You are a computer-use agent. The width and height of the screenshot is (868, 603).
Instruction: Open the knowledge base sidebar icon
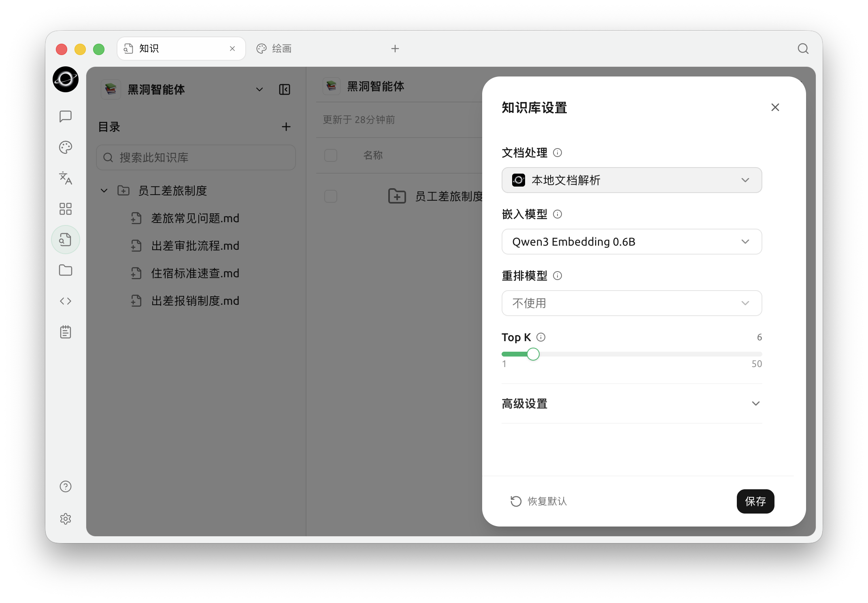[66, 240]
